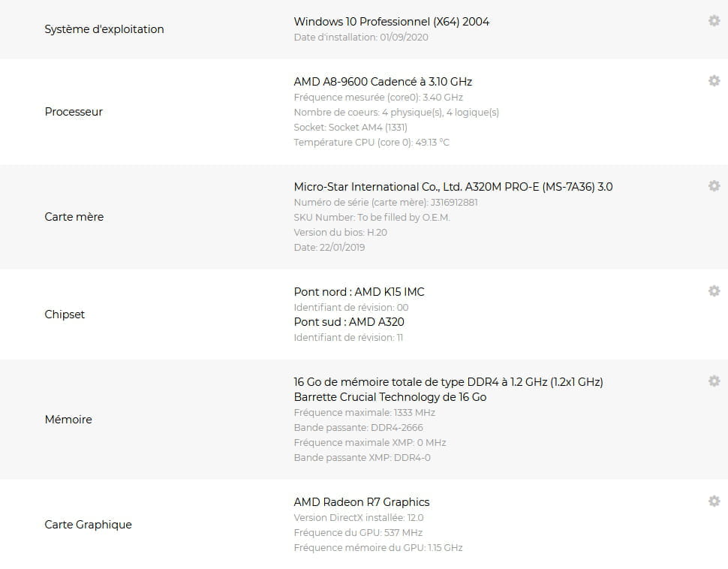Click the Processeur category label
Viewport: 728px width, 569px height.
[x=74, y=112]
